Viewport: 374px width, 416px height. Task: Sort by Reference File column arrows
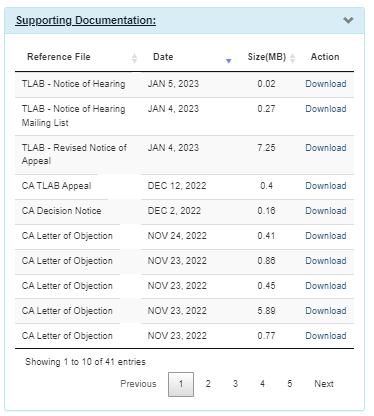tap(134, 58)
